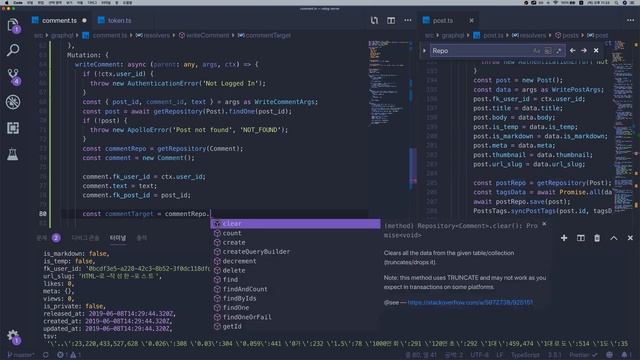This screenshot has width=640, height=360.
Task: Change LF line ending in status bar
Action: (x=499, y=355)
